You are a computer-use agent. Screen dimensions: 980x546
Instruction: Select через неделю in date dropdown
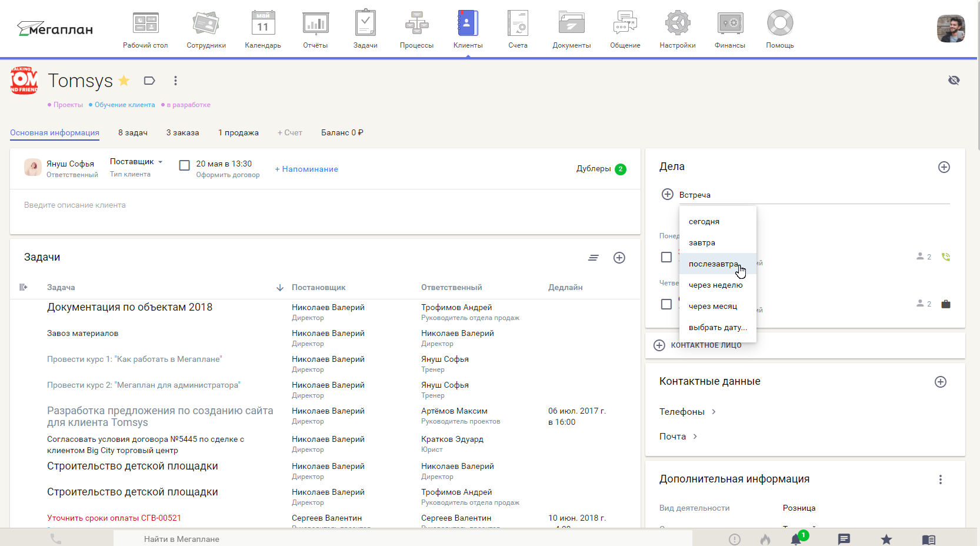pyautogui.click(x=718, y=285)
